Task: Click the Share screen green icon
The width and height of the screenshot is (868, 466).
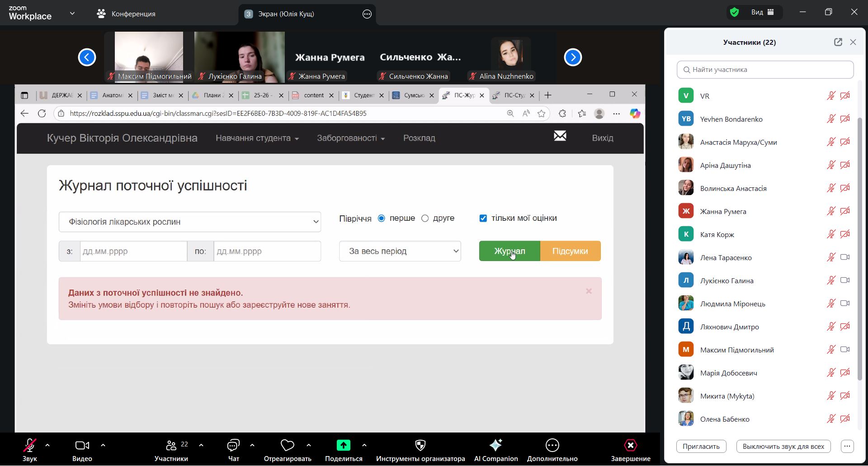Action: coord(343,446)
